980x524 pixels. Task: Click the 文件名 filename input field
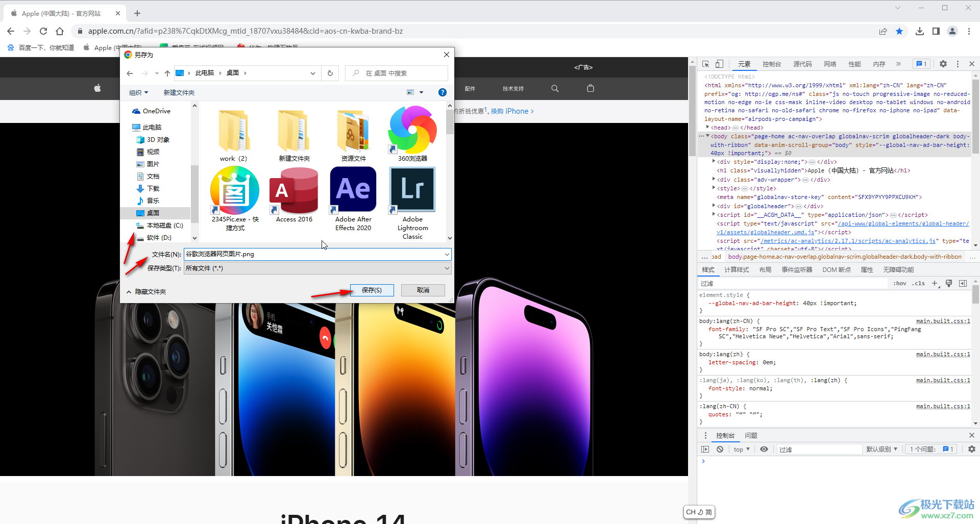[x=317, y=254]
